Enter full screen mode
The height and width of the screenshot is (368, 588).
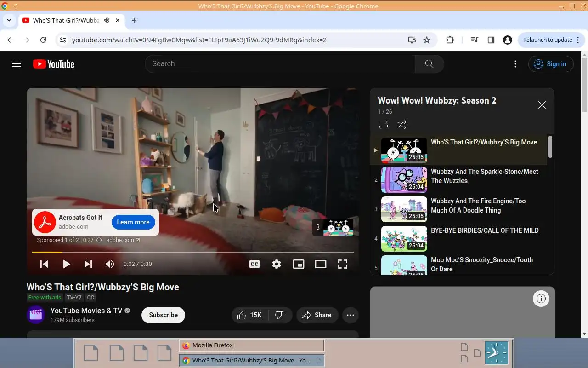point(343,264)
